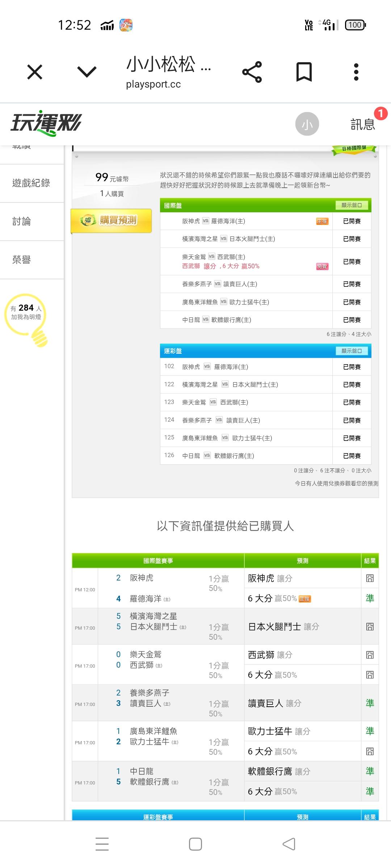Viewport: 391px width, 868px height.
Task: Tap the 準 result icon for 歐力士猛牛 讓分
Action: coord(370,731)
